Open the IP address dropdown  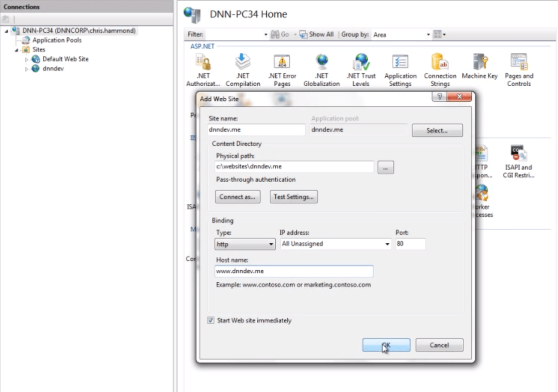387,244
